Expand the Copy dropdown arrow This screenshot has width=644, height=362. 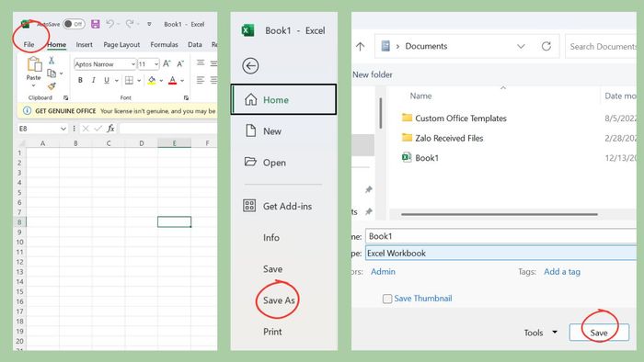point(62,74)
